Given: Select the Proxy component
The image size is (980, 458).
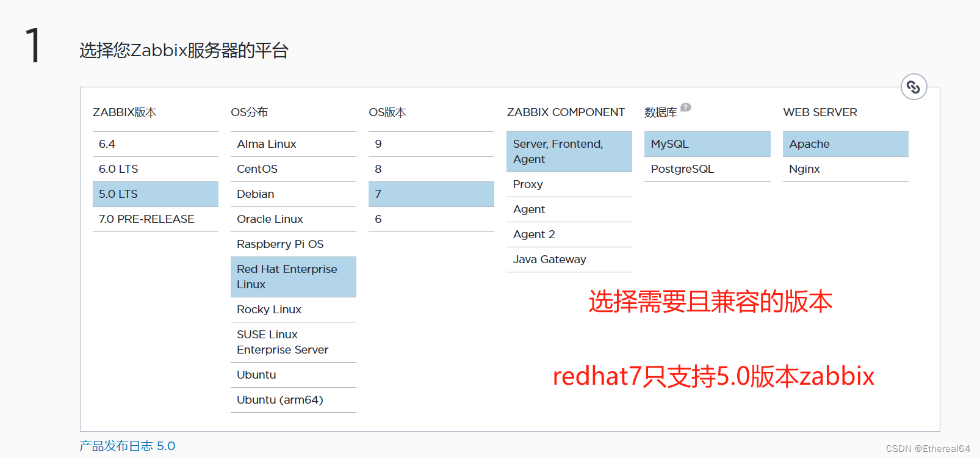Looking at the screenshot, I should tap(569, 184).
